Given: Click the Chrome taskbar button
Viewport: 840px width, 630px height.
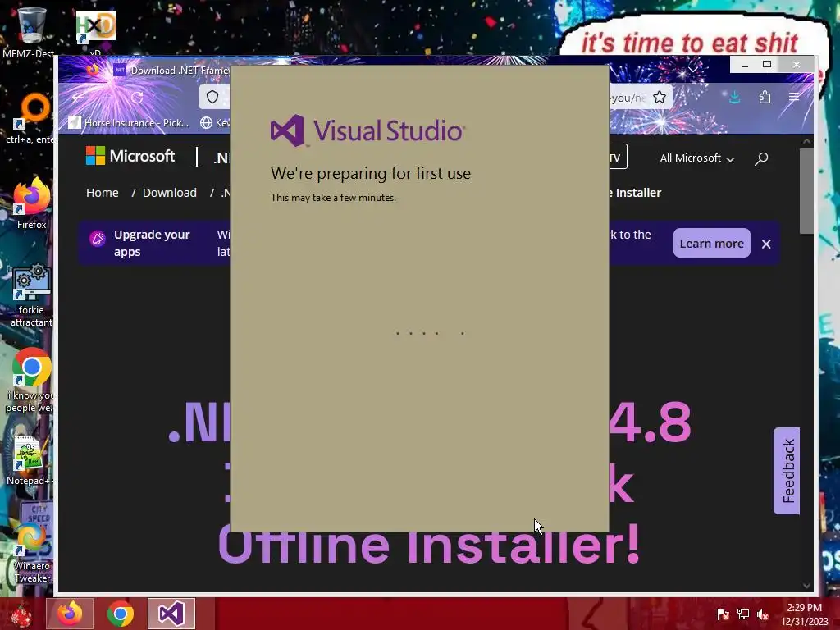Looking at the screenshot, I should [120, 614].
